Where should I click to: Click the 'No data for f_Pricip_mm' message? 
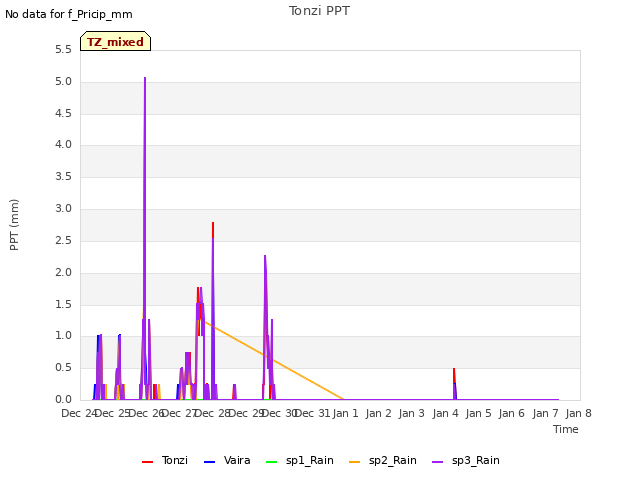(69, 14)
